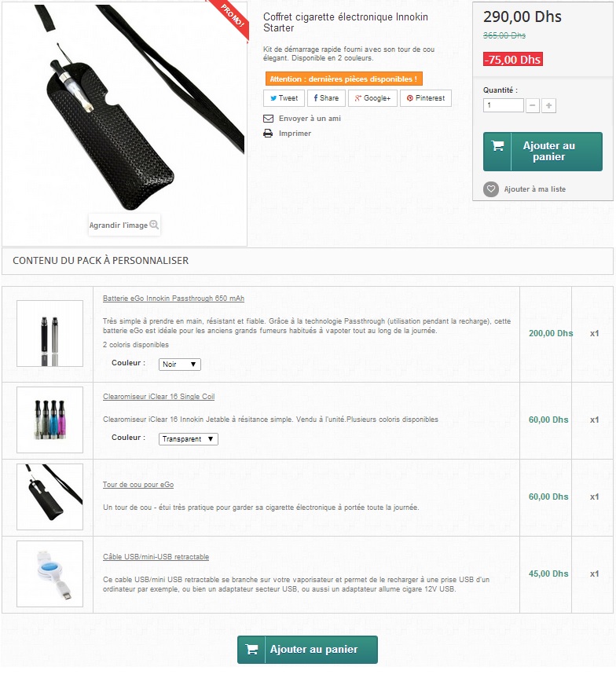Click the USB cable product thumbnail

(49, 574)
